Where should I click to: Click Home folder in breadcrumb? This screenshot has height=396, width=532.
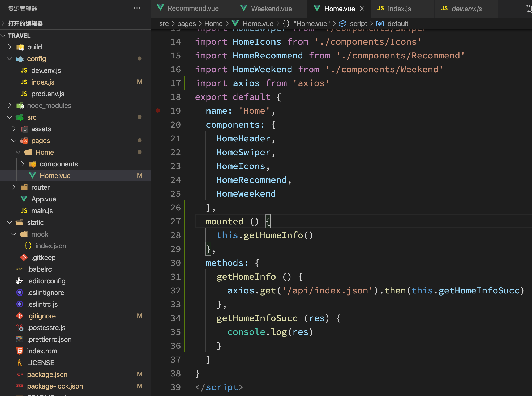pyautogui.click(x=213, y=24)
